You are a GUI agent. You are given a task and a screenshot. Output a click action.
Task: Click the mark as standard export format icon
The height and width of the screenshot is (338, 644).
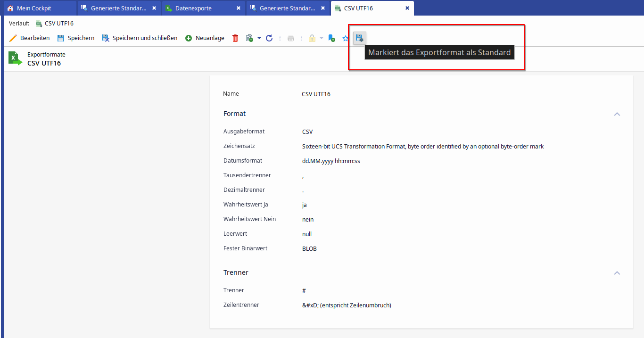pos(360,38)
